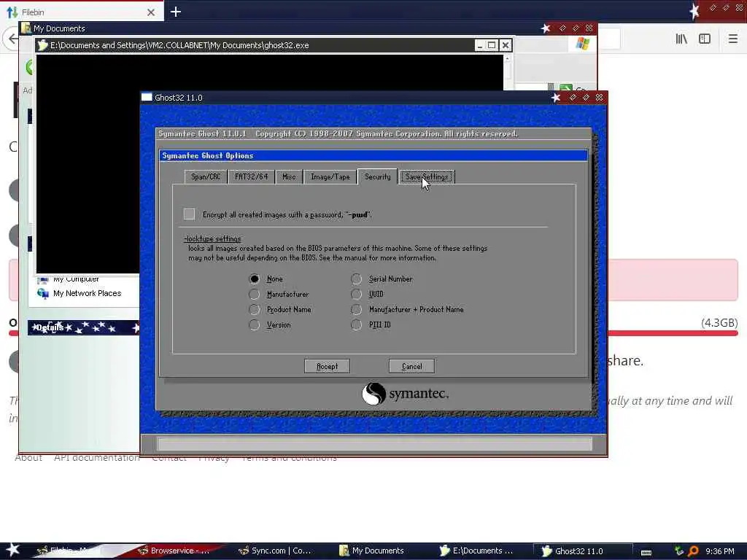Image resolution: width=747 pixels, height=560 pixels.
Task: Open a new browser tab with plus
Action: 175,12
